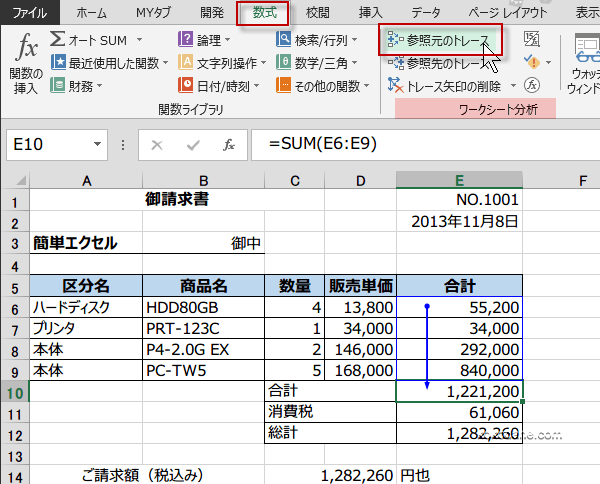
Task: Switch to the 開発 tab
Action: tap(212, 13)
